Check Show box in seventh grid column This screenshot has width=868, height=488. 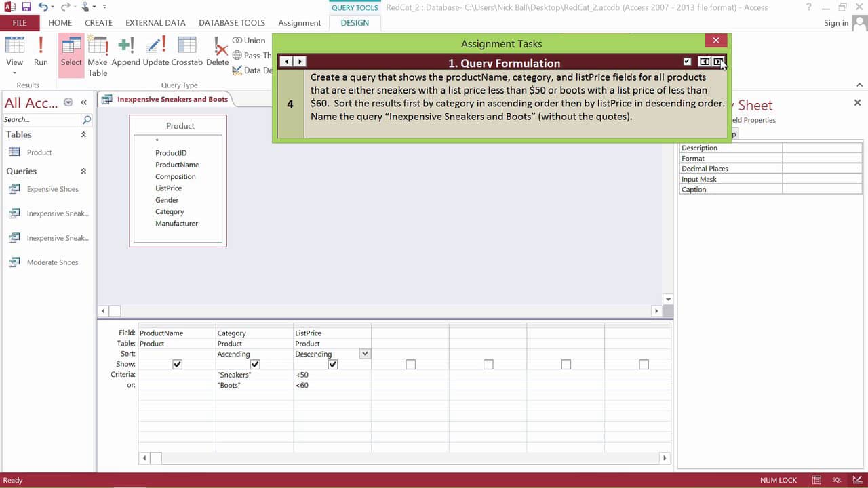tap(644, 365)
